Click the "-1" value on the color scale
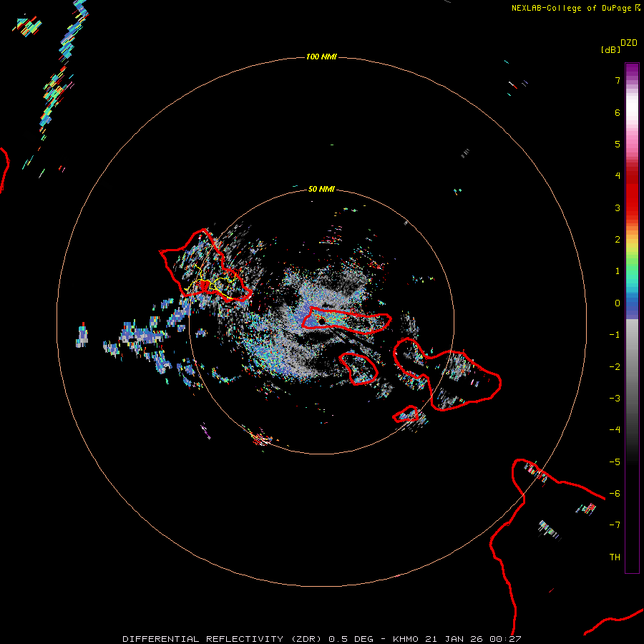 pos(615,335)
